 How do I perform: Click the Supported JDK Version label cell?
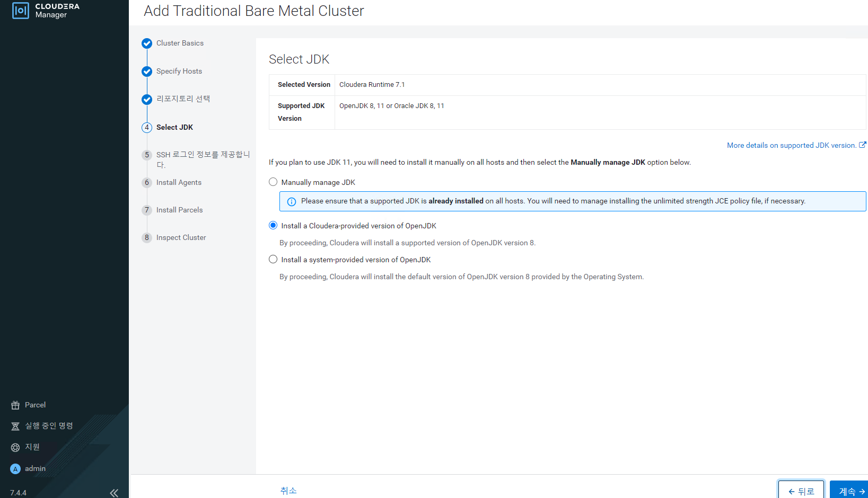(302, 112)
